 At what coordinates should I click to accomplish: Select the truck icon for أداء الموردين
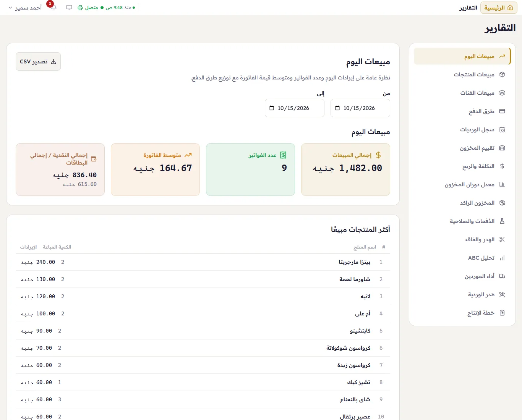pyautogui.click(x=502, y=276)
